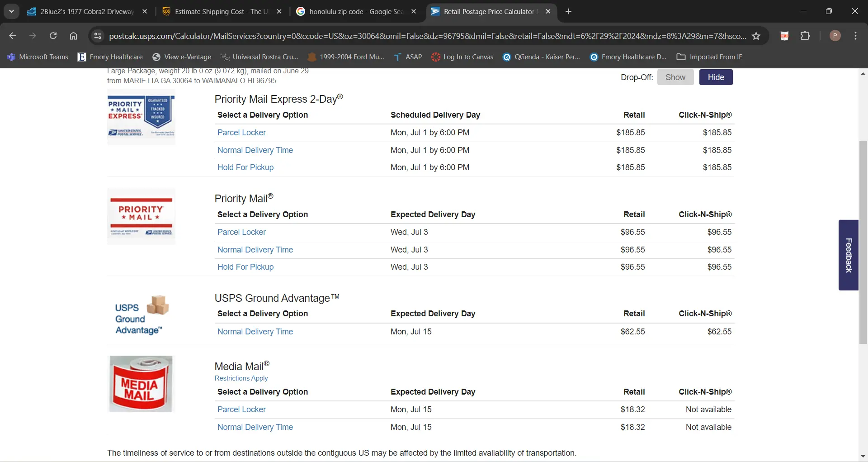Close the 2Blue2's 1977 Cobra2 tab
Viewport: 868px width, 462px height.
pos(145,11)
